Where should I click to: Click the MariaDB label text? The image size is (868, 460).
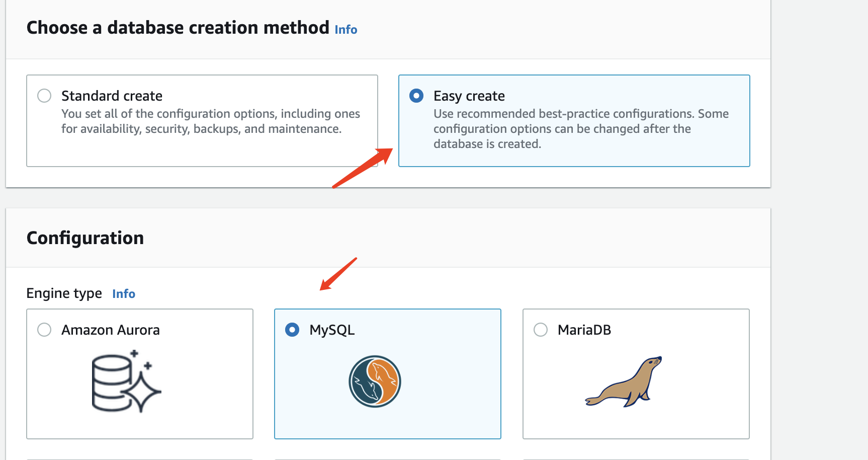584,330
